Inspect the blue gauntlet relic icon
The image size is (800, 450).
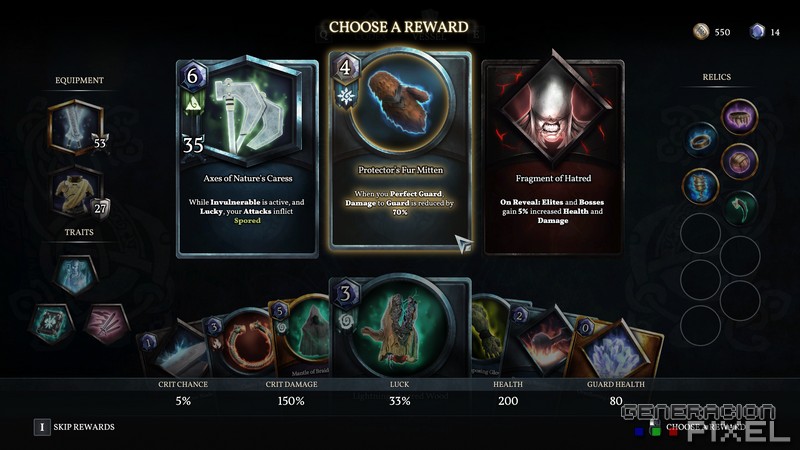click(x=700, y=186)
